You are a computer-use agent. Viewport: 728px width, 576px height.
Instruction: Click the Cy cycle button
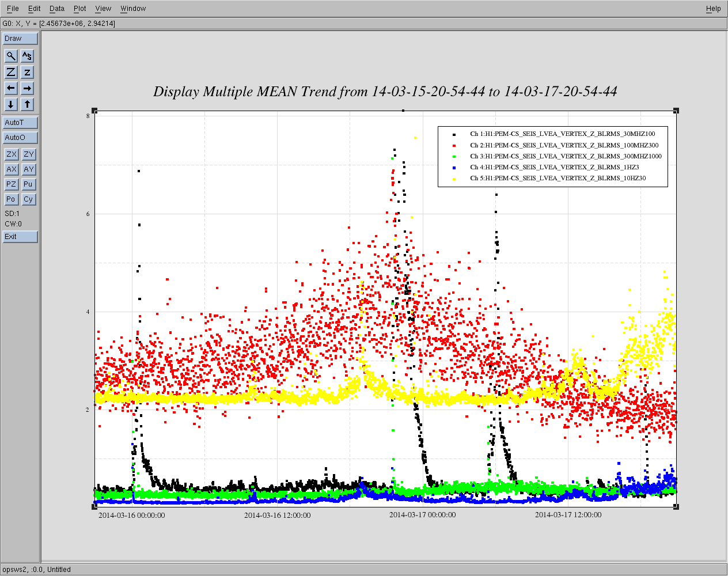(x=28, y=199)
